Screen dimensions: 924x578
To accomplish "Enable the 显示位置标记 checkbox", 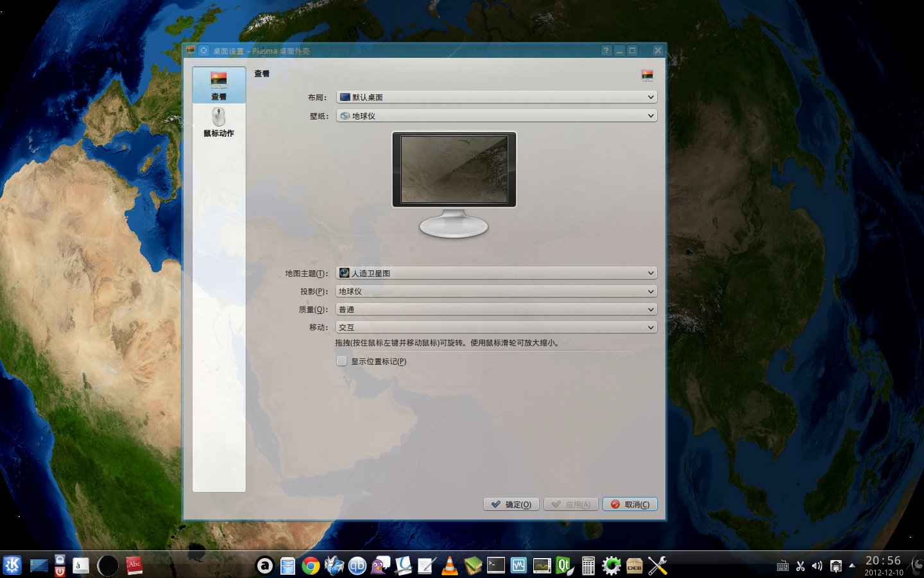I will 342,361.
